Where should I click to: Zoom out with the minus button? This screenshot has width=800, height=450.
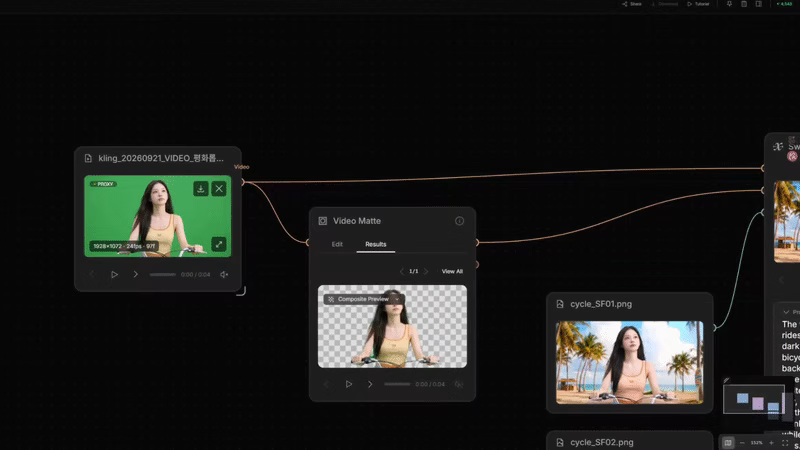[742, 443]
